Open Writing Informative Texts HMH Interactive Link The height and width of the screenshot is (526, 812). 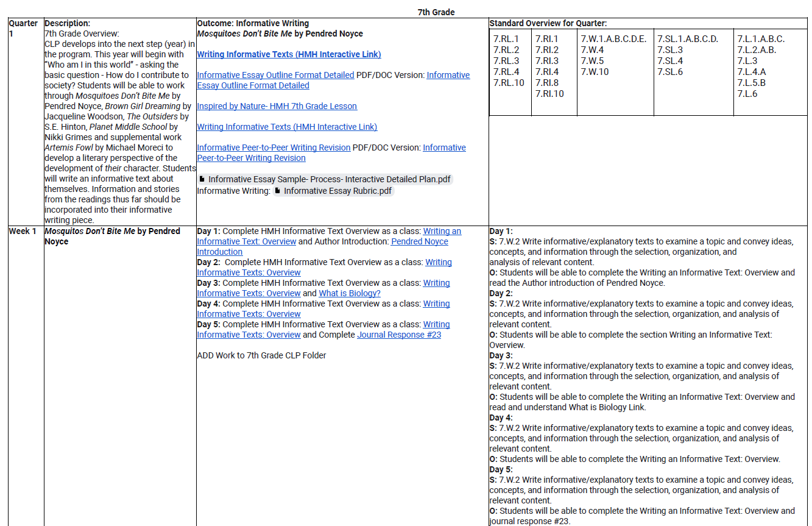[288, 54]
